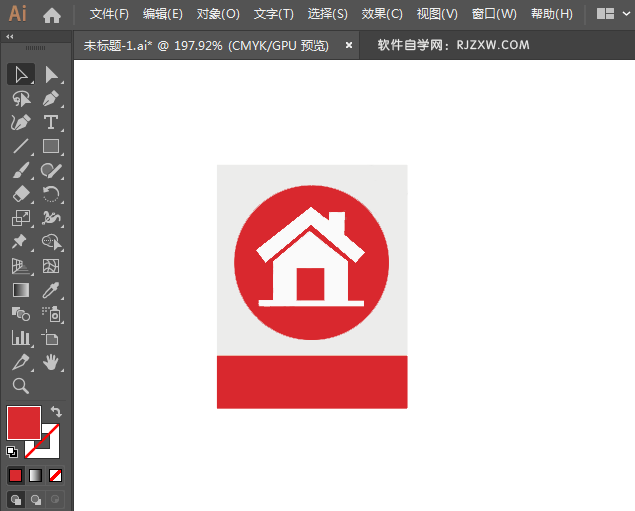
Task: Close the 未标题-1.ai document tab
Action: [x=349, y=45]
